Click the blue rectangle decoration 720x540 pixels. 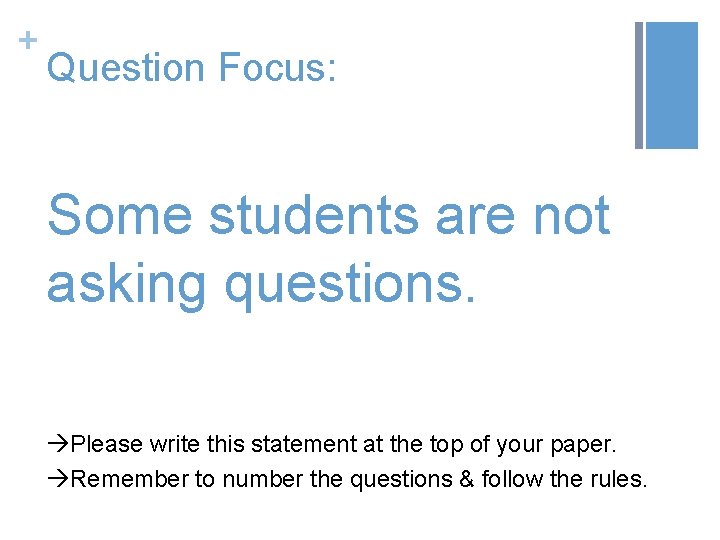pyautogui.click(x=671, y=85)
